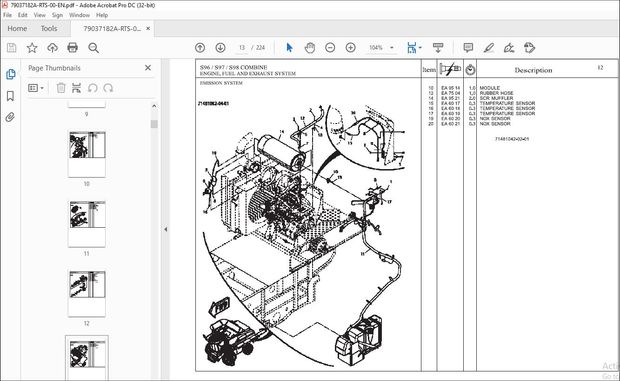Click the page number field showing 13
Viewport: 620px width, 381px height.
point(242,48)
